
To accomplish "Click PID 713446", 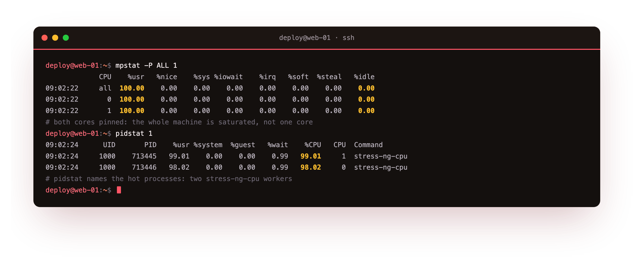I will [144, 167].
